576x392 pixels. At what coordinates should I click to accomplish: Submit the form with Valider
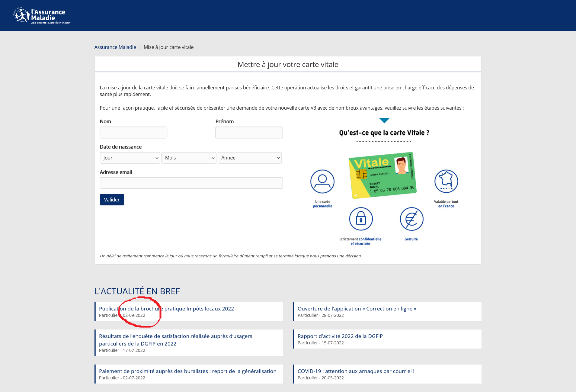pyautogui.click(x=112, y=200)
